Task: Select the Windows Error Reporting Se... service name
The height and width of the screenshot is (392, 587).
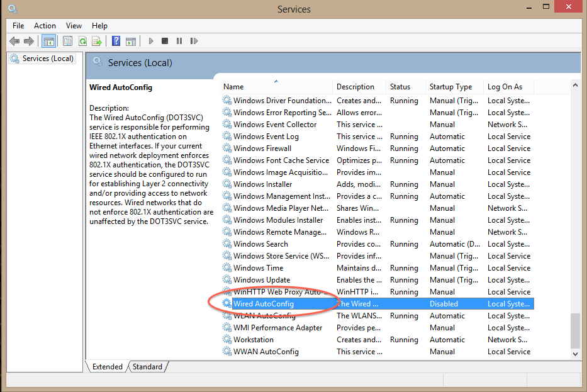Action: 282,113
